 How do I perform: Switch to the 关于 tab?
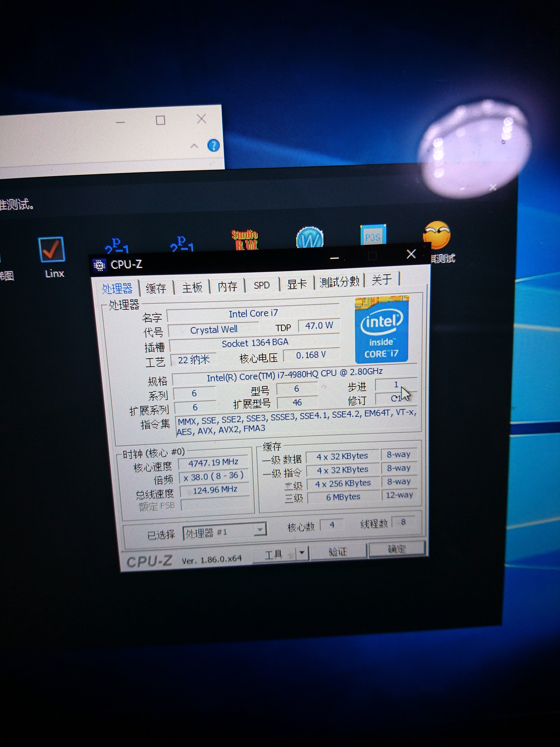382,279
